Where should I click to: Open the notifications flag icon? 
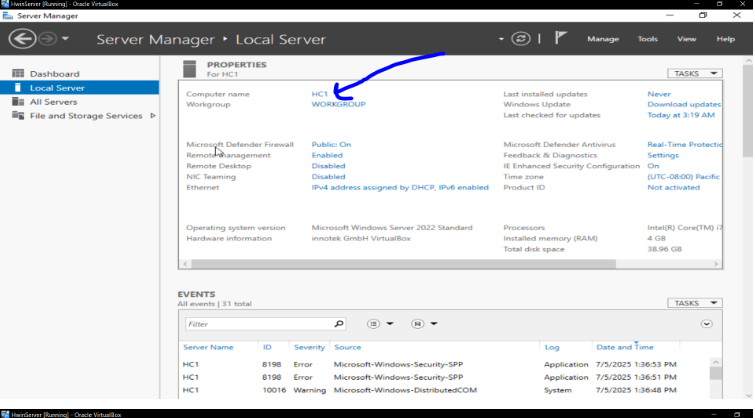click(560, 38)
